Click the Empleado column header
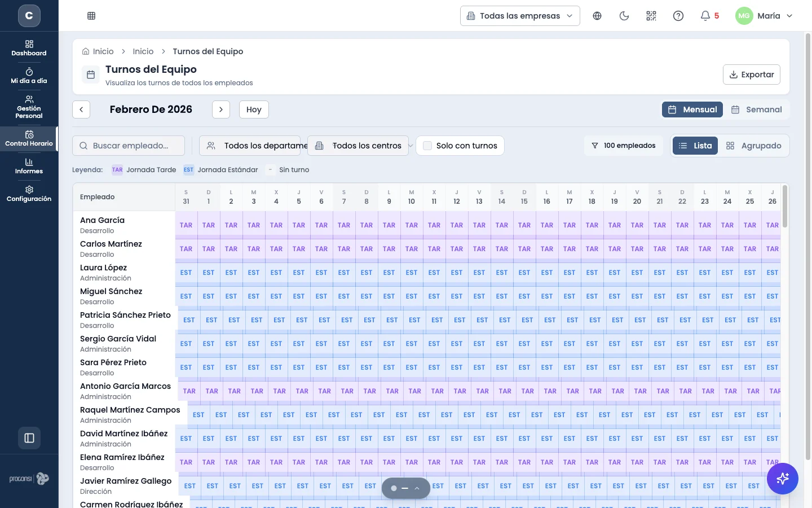Image resolution: width=812 pixels, height=508 pixels. pos(124,197)
